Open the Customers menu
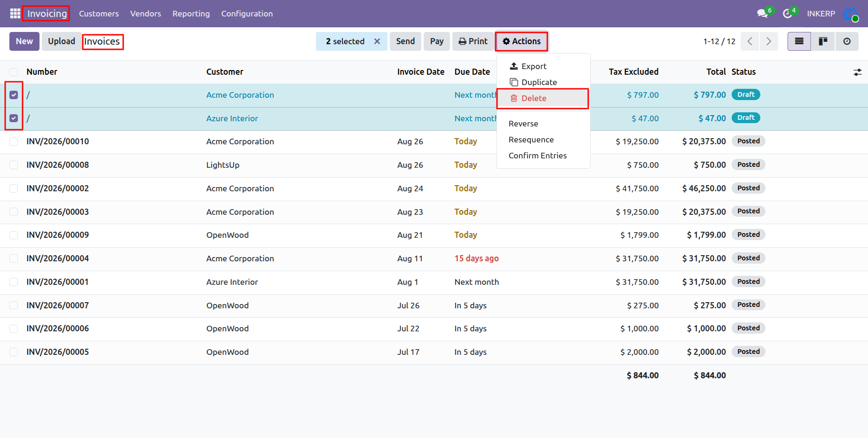This screenshot has height=438, width=868. 99,14
